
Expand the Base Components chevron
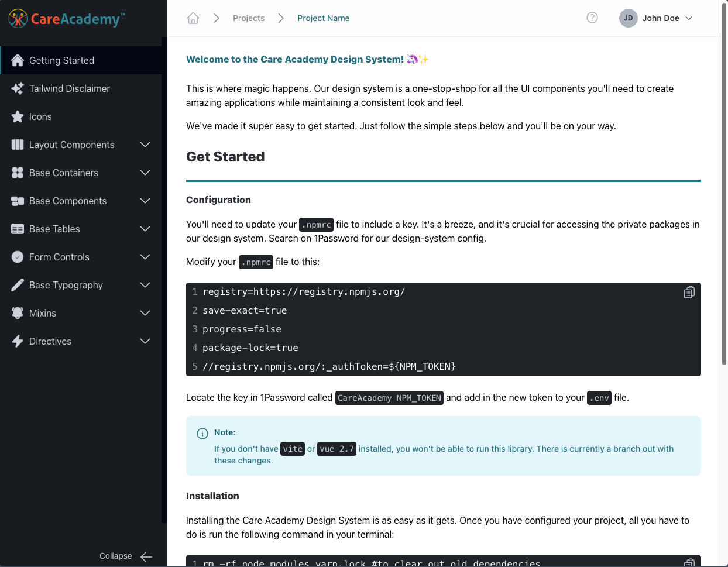click(145, 201)
